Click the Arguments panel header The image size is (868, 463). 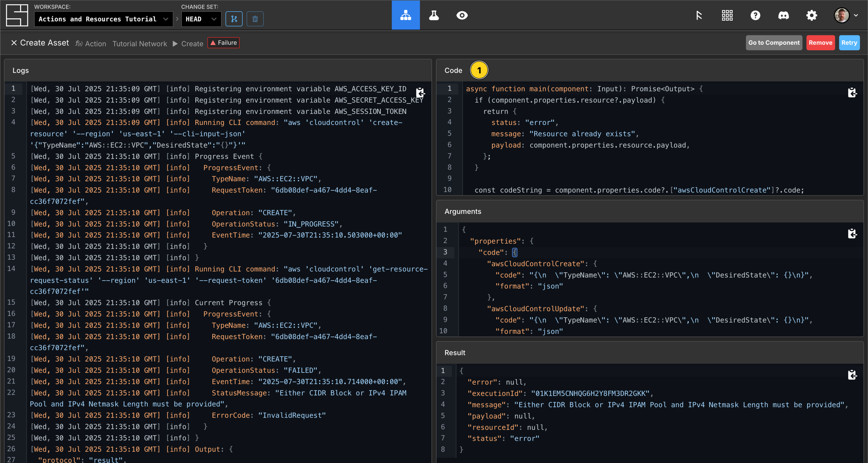[650, 211]
